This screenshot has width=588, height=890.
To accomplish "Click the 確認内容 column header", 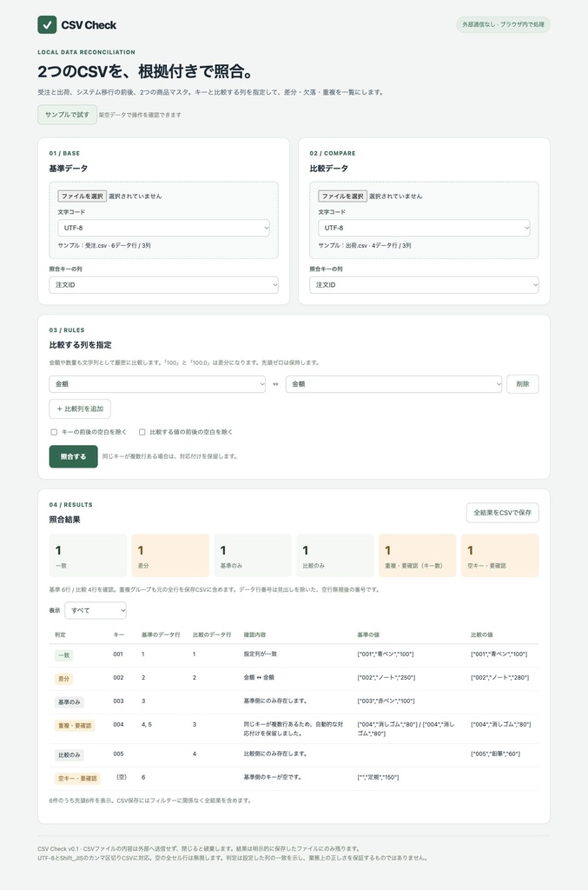I will pyautogui.click(x=254, y=634).
